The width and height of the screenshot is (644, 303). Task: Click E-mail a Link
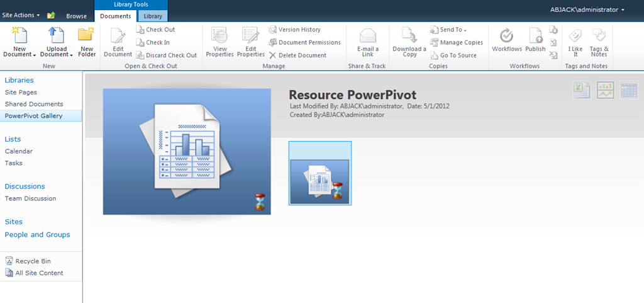pos(367,42)
